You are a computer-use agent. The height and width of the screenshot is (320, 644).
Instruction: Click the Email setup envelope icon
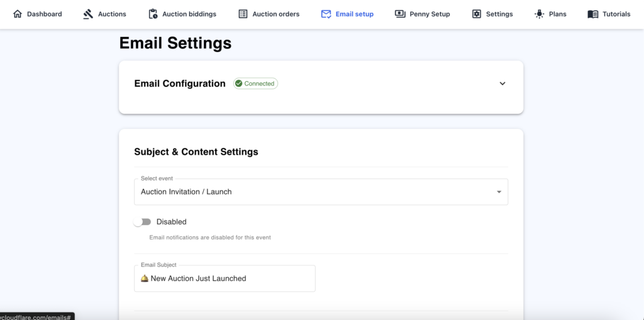tap(326, 14)
